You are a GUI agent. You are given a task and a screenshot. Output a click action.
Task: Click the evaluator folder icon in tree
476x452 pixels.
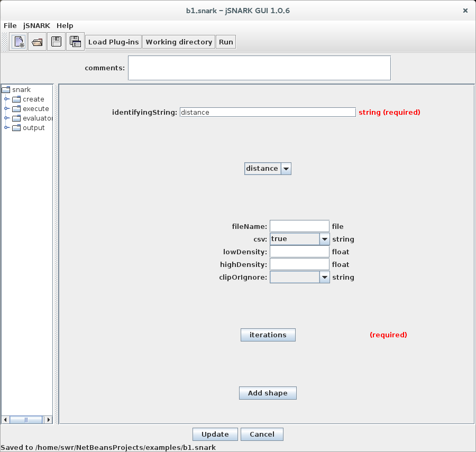pos(16,118)
